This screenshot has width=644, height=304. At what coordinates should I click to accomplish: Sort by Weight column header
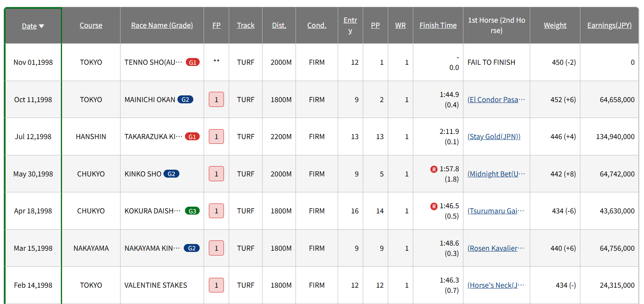(x=555, y=25)
